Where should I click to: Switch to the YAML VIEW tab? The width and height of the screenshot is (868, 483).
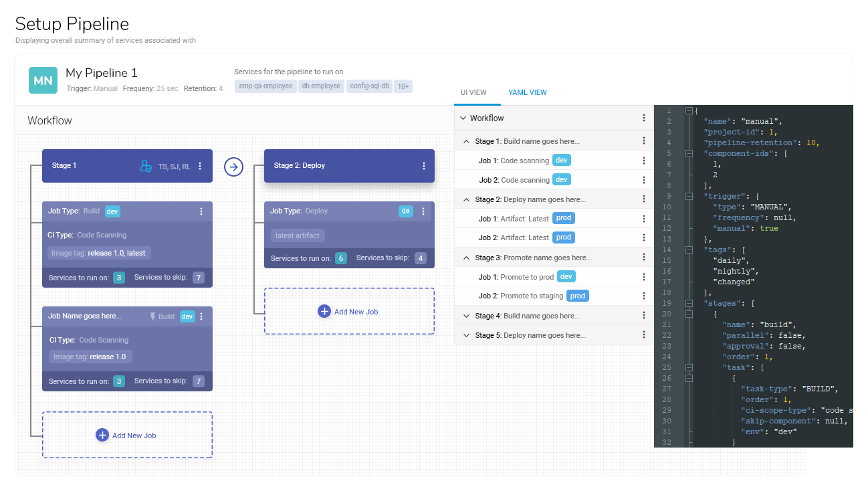click(x=528, y=92)
